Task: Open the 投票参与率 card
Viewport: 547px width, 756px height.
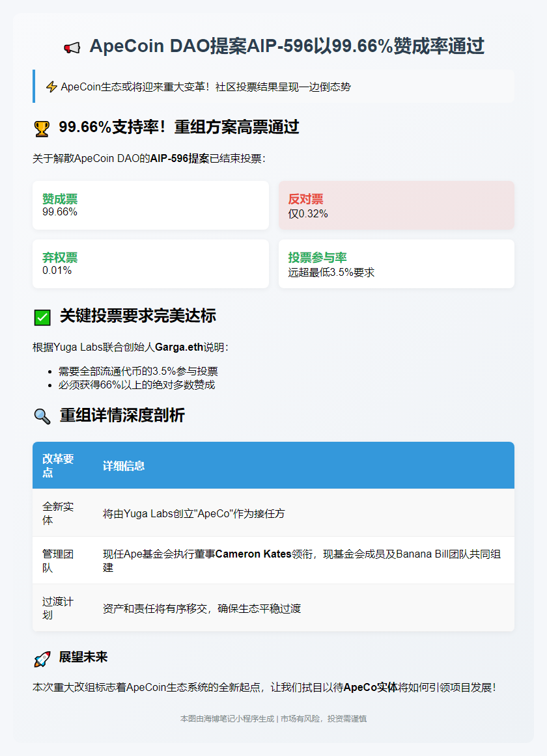Action: (397, 263)
